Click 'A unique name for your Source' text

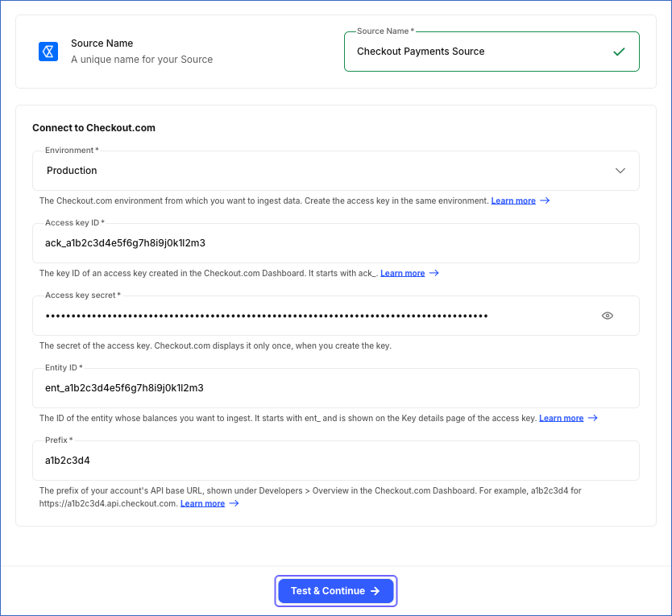[x=142, y=60]
